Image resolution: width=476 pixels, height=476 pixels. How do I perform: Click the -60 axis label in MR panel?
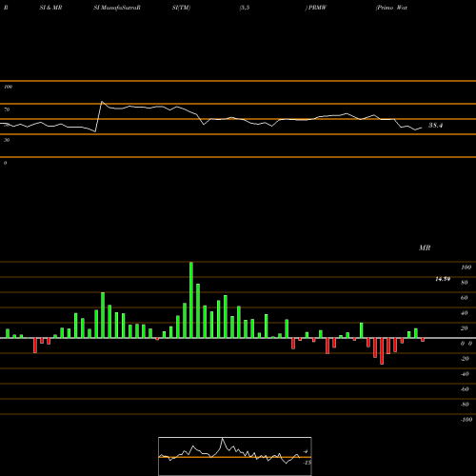(x=465, y=389)
